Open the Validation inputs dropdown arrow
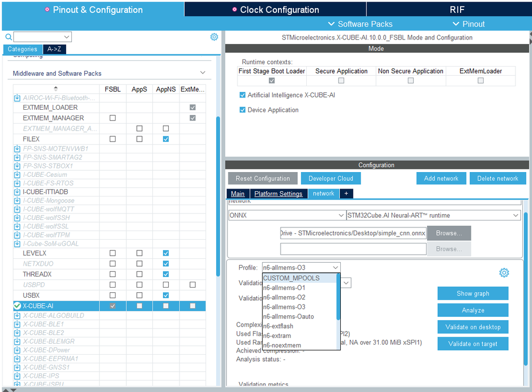Image resolution: width=532 pixels, height=392 pixels. pyautogui.click(x=346, y=283)
